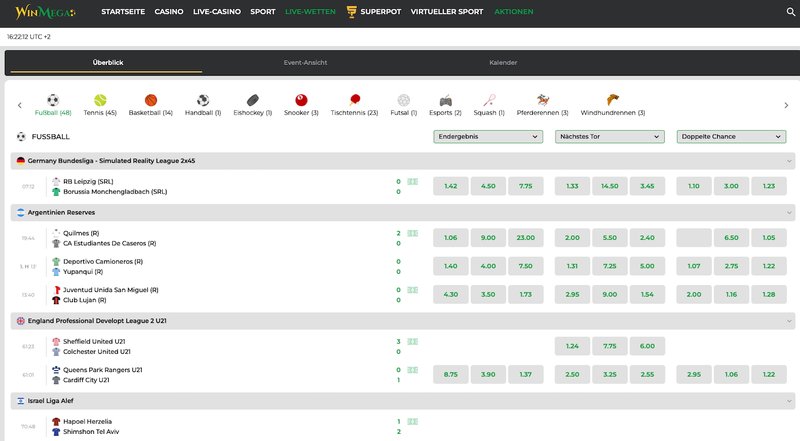The height and width of the screenshot is (441, 800).
Task: Bet on RB Leipzig win at 1.42
Action: coord(451,186)
